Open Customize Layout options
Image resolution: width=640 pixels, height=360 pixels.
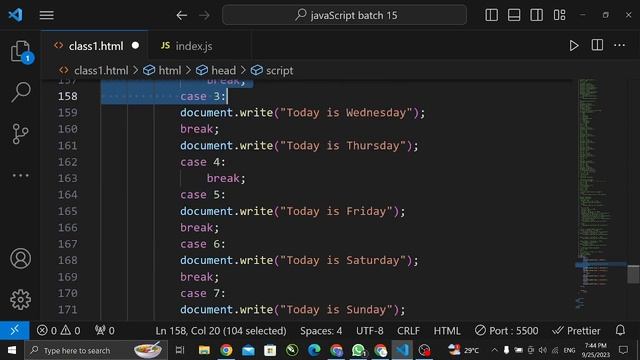pos(559,15)
